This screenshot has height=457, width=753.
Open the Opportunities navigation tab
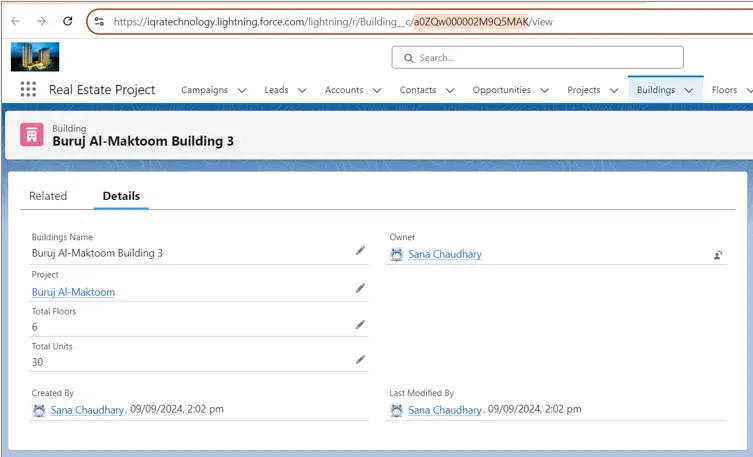[x=501, y=90]
